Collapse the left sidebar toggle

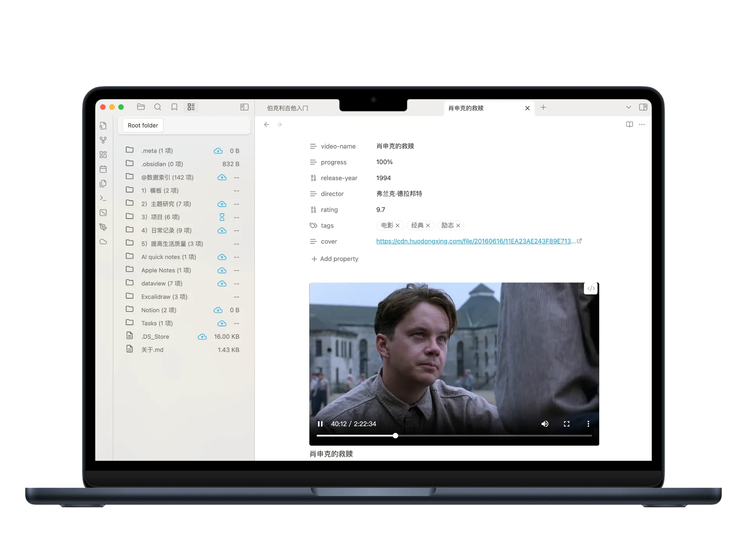244,107
